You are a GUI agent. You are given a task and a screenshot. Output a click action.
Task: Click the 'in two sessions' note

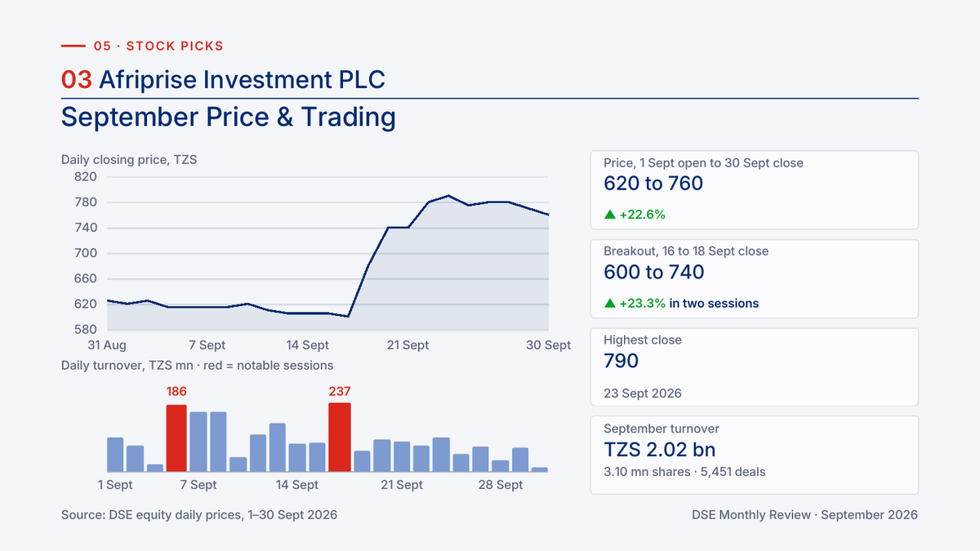[x=715, y=304]
